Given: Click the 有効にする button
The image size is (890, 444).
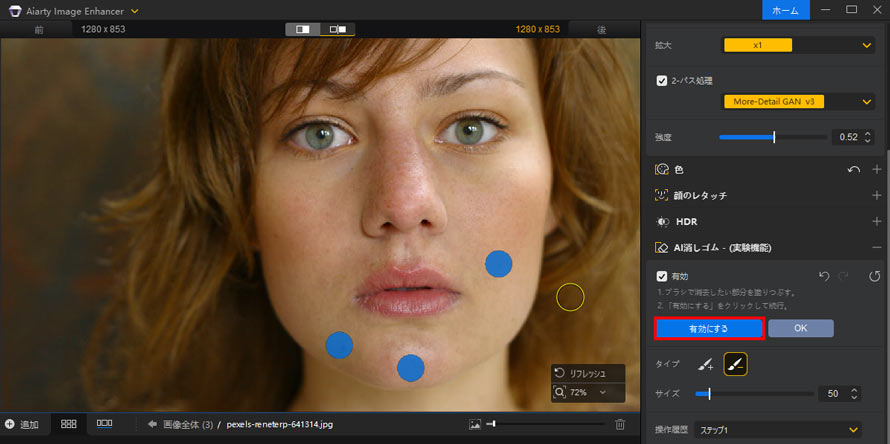Looking at the screenshot, I should pos(708,328).
